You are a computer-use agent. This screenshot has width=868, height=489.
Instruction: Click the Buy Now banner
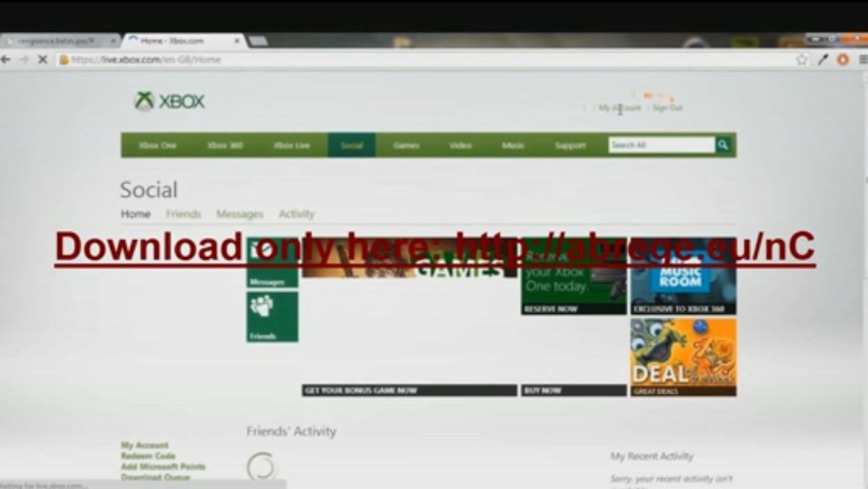pyautogui.click(x=574, y=391)
